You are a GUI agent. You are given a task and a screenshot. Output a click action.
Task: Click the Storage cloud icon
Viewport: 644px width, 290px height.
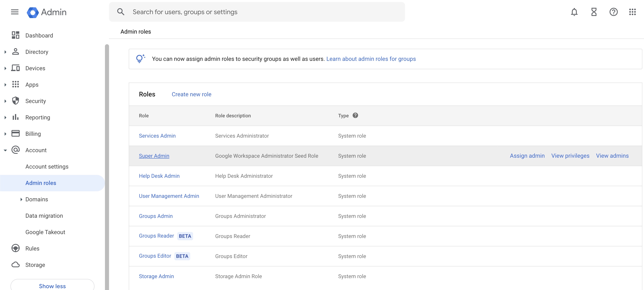pos(16,265)
